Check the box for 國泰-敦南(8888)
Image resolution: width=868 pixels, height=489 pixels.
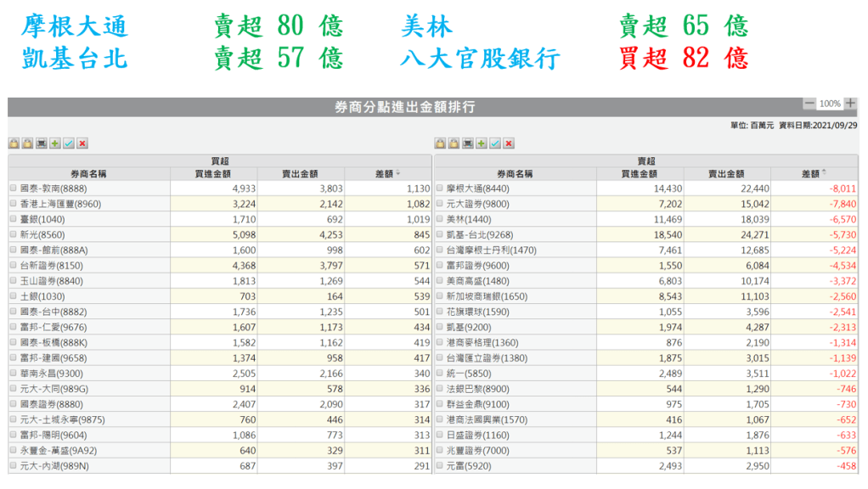coord(14,188)
